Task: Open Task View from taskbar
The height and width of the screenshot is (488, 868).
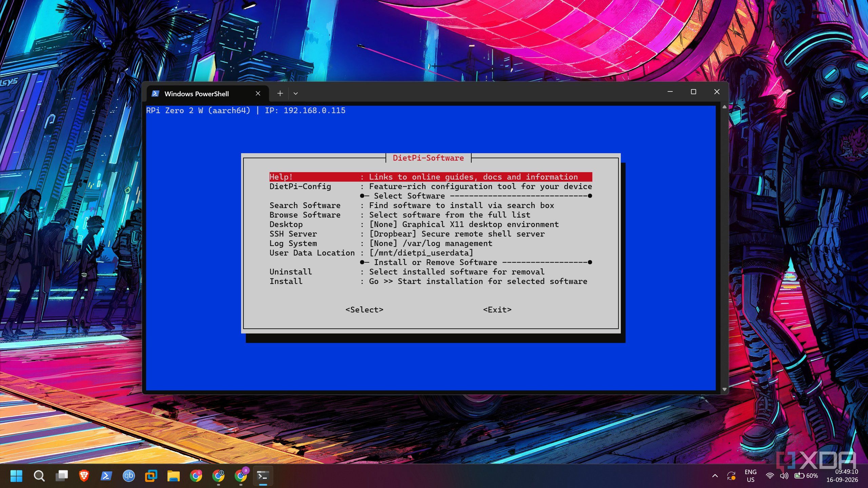Action: 61,476
